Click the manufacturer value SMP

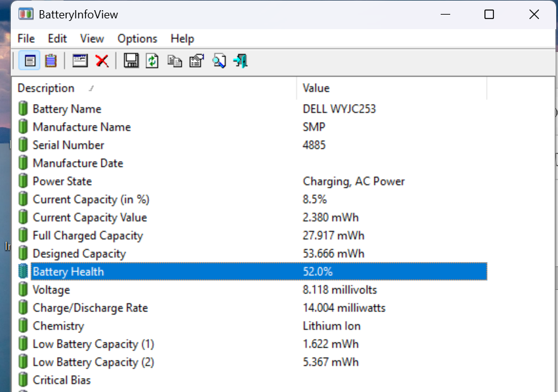pyautogui.click(x=314, y=127)
